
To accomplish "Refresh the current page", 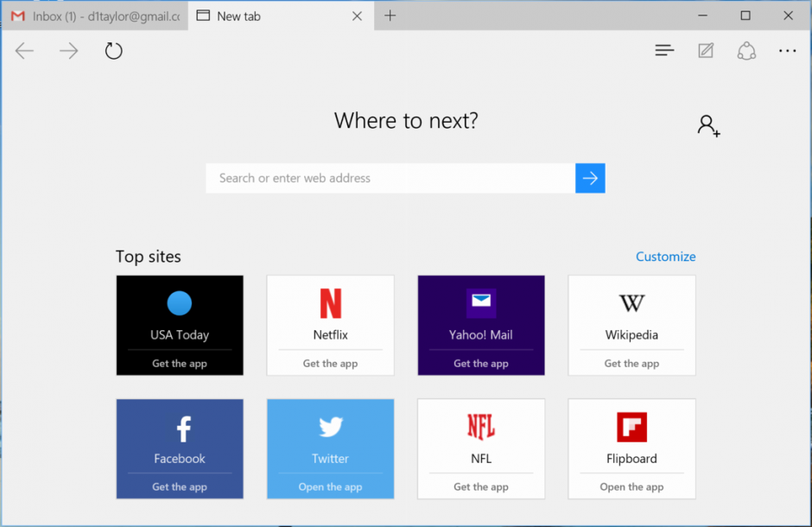I will pyautogui.click(x=113, y=50).
